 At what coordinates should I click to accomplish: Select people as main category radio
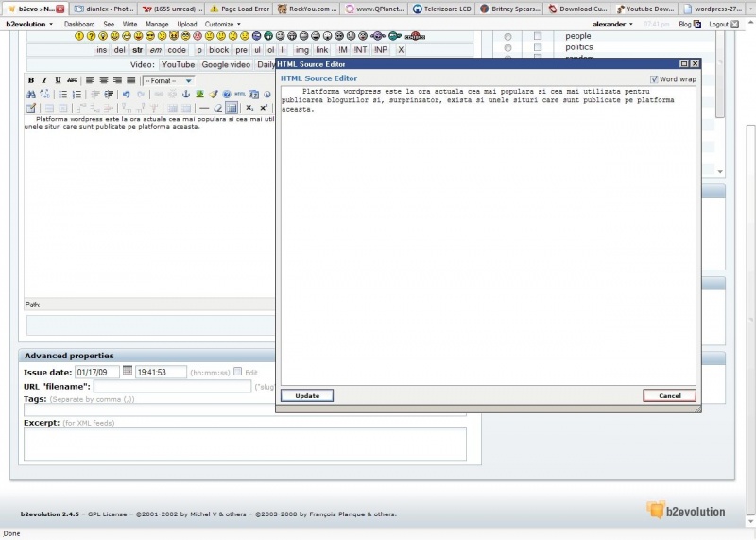pos(507,37)
